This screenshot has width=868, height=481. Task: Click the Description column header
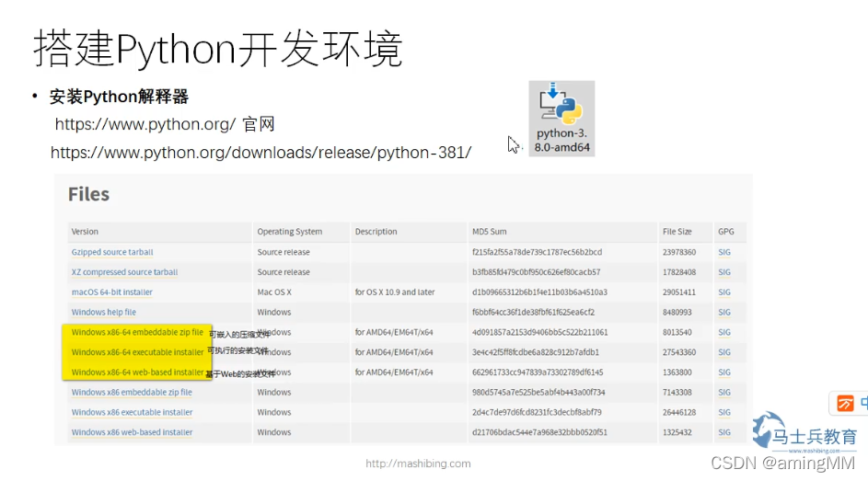[376, 232]
